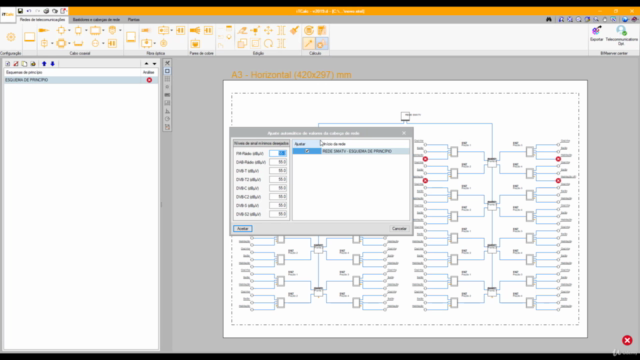Click the Ajustar column header

click(307, 144)
